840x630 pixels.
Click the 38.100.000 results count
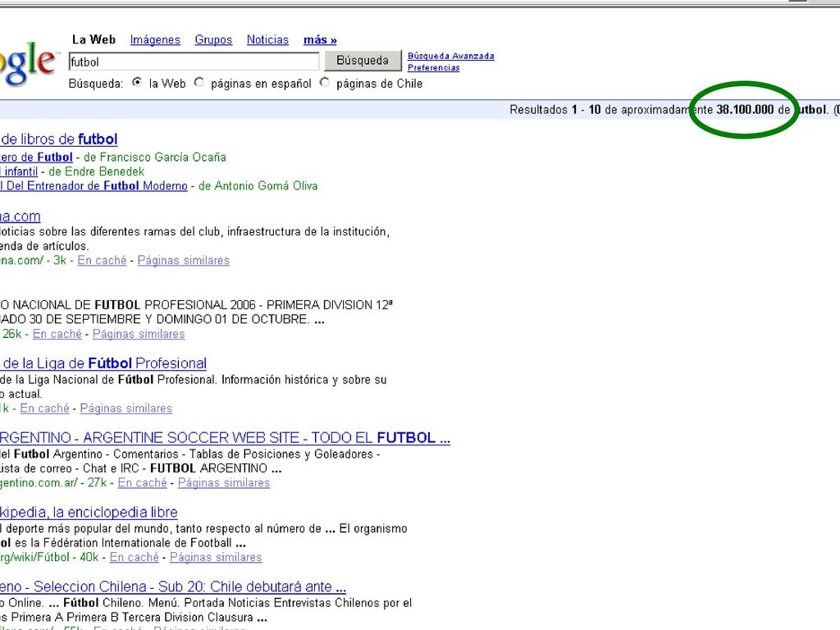tap(745, 110)
